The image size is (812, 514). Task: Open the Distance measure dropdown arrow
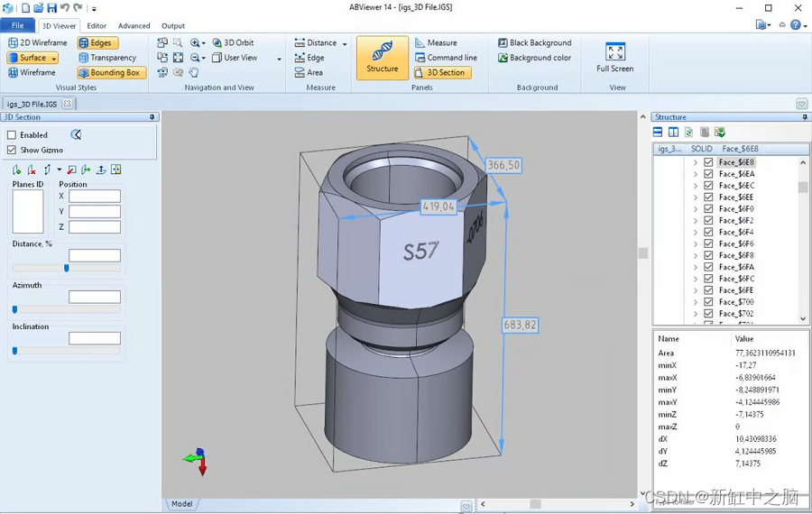click(x=345, y=43)
